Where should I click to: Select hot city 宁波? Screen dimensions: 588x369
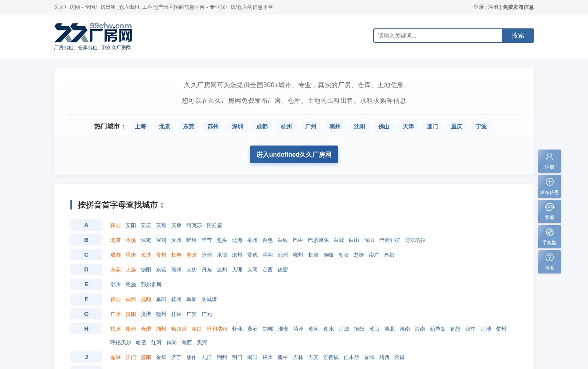coord(481,126)
